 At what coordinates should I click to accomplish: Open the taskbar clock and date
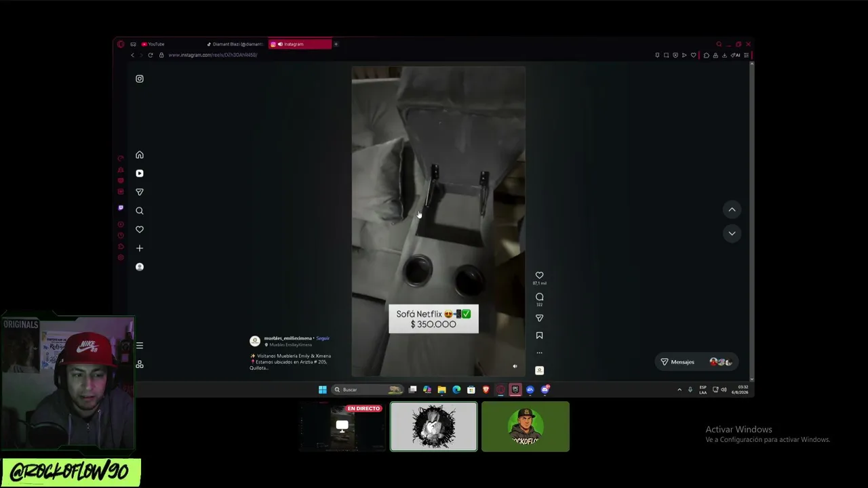point(739,390)
